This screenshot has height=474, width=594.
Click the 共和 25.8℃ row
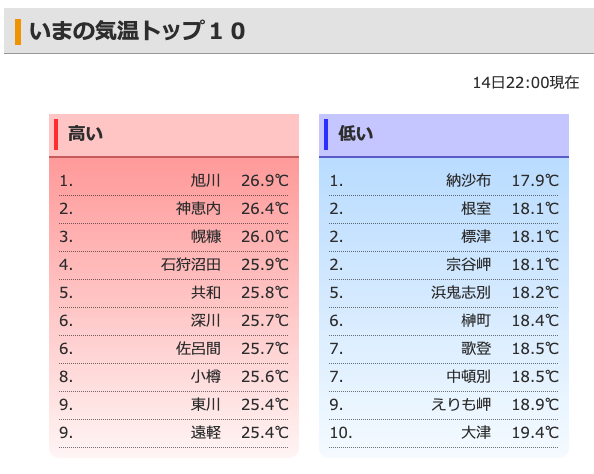[x=174, y=293]
